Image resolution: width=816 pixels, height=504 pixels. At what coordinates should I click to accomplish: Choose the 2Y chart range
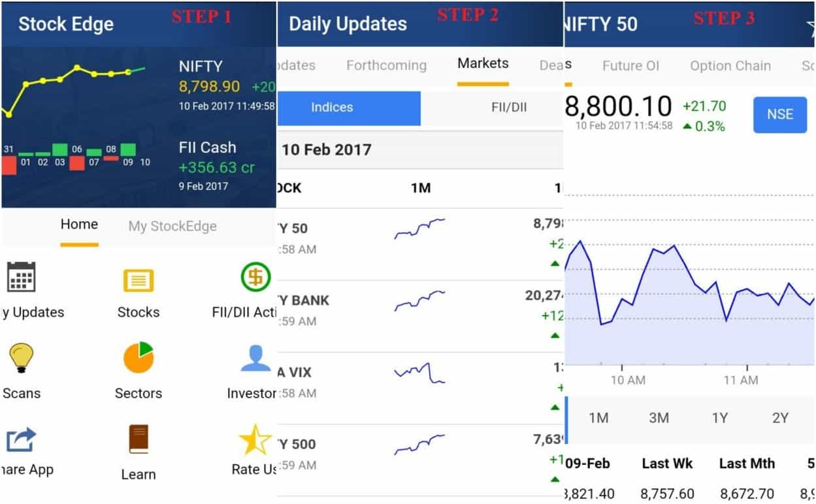(x=780, y=418)
